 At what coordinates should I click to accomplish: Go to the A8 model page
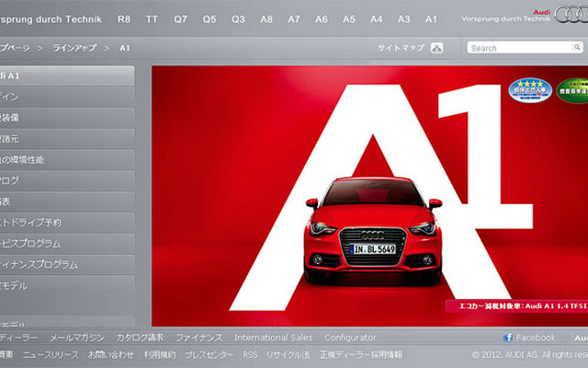point(266,19)
